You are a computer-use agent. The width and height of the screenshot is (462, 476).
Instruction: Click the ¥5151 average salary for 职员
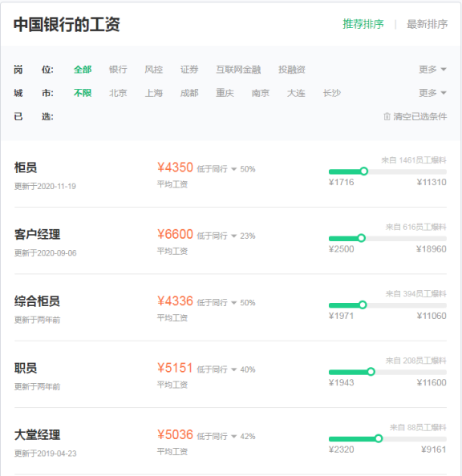tap(175, 368)
